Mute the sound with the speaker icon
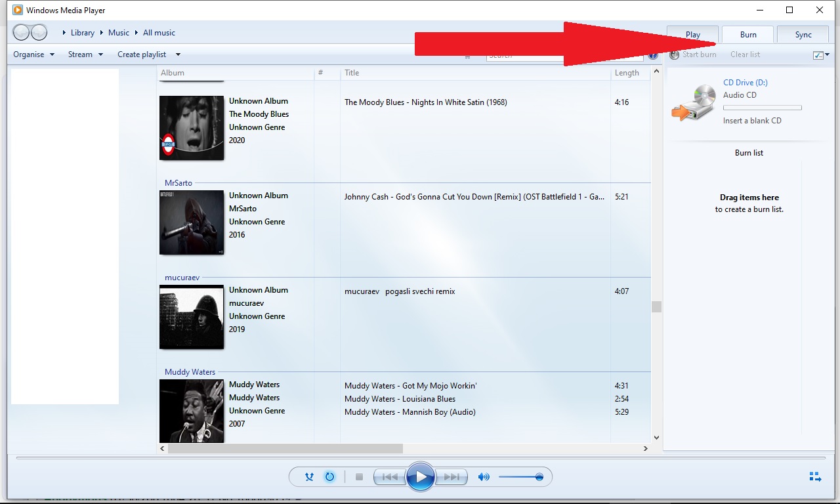Screen dimensions: 840x504 [x=484, y=477]
